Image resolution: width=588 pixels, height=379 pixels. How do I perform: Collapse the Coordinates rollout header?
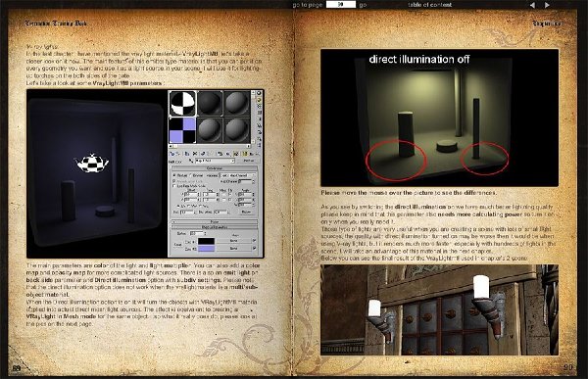click(x=215, y=168)
